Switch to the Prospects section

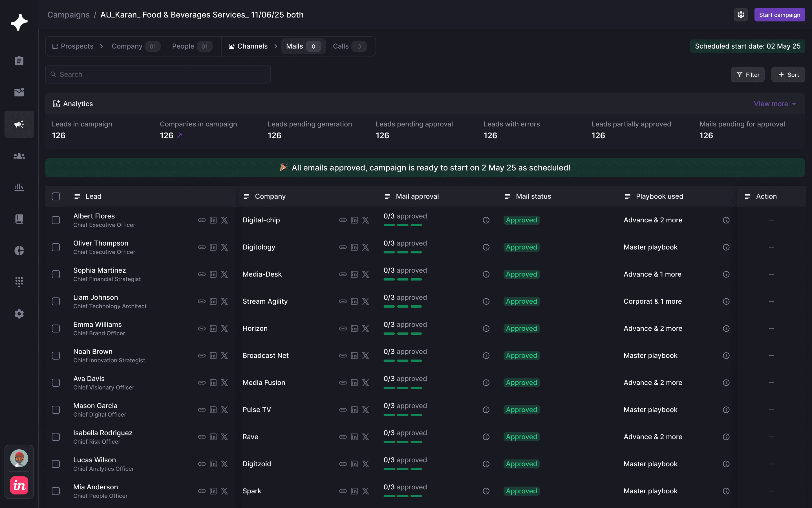73,46
